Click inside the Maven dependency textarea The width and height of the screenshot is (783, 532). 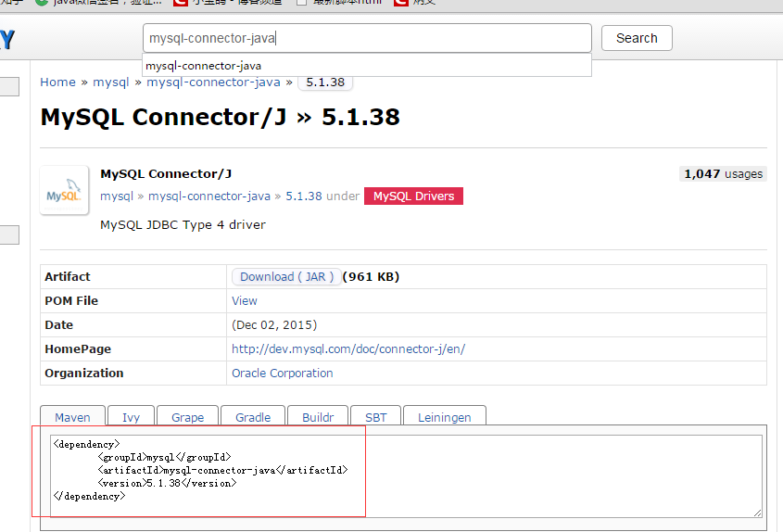click(406, 475)
